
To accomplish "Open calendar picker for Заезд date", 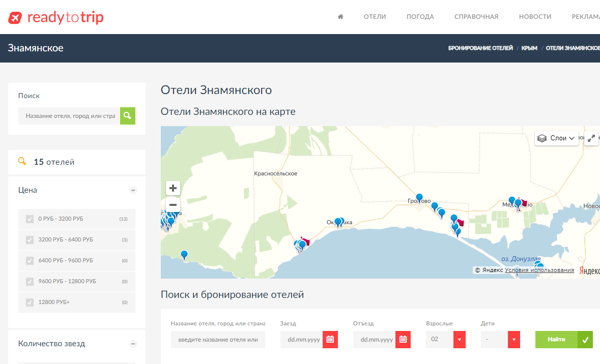I will 330,339.
